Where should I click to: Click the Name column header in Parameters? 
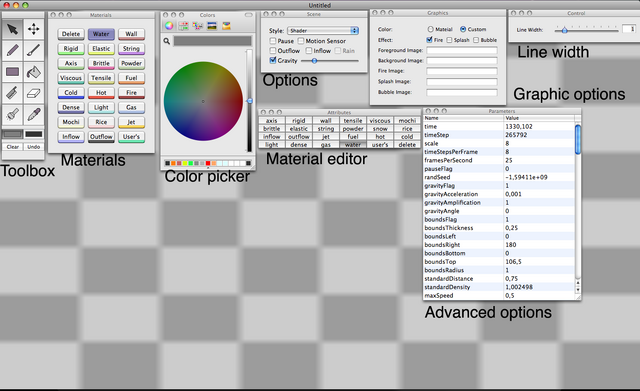(x=463, y=118)
